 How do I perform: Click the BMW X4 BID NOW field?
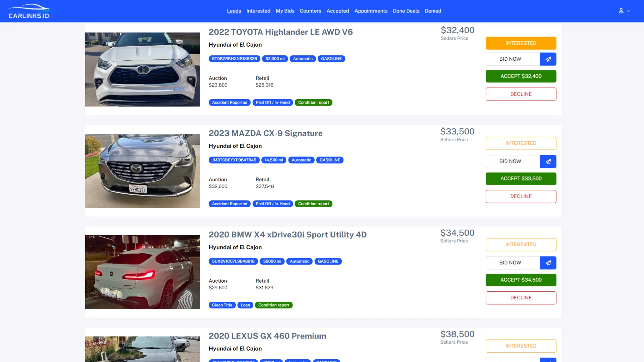(x=513, y=263)
